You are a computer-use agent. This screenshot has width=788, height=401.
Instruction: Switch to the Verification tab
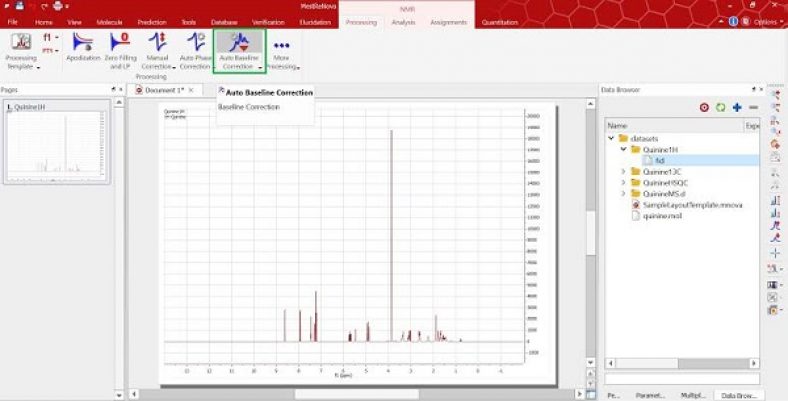click(x=268, y=22)
